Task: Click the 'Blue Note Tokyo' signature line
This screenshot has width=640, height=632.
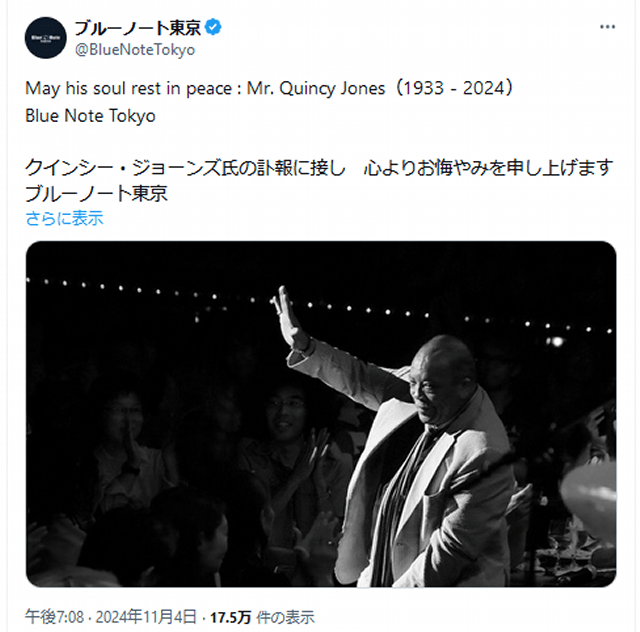Action: 91,116
